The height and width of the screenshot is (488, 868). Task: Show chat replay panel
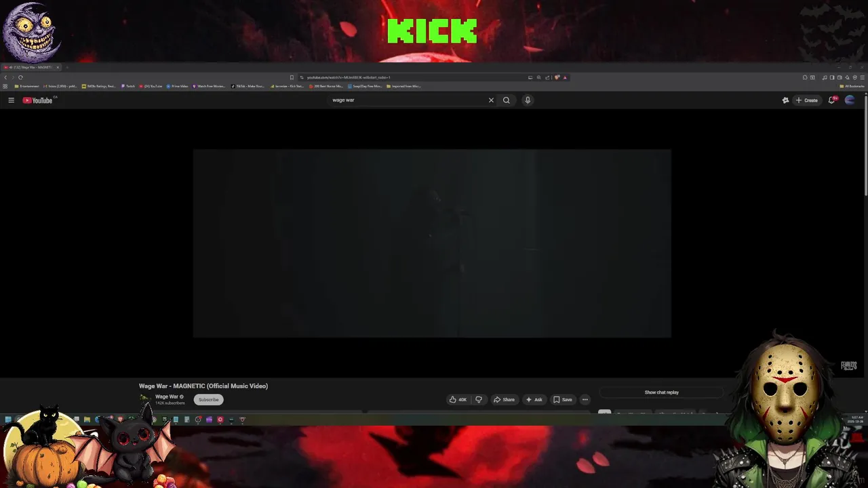661,392
